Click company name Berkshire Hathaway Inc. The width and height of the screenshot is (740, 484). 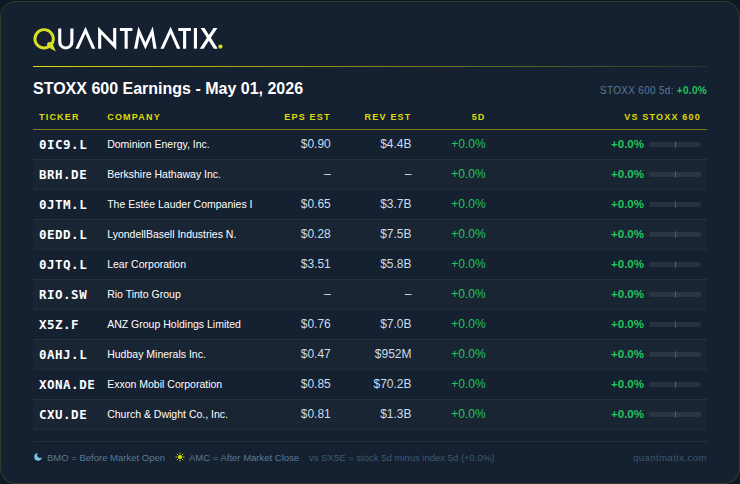click(x=164, y=175)
